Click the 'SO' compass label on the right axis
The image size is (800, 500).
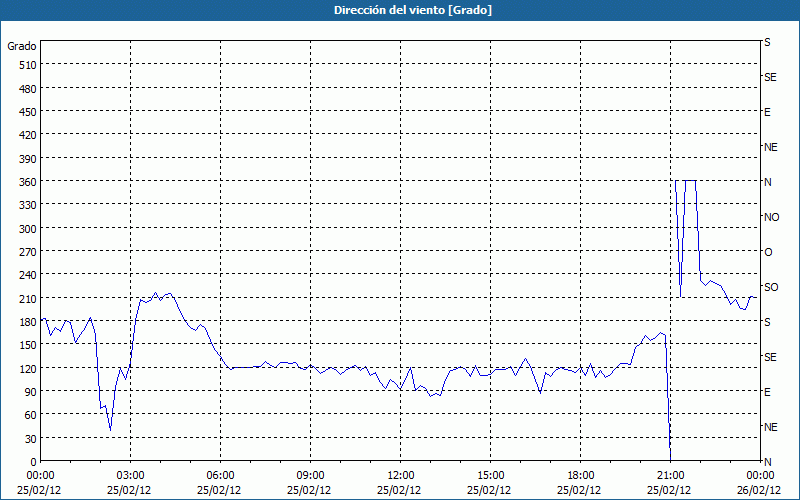771,287
